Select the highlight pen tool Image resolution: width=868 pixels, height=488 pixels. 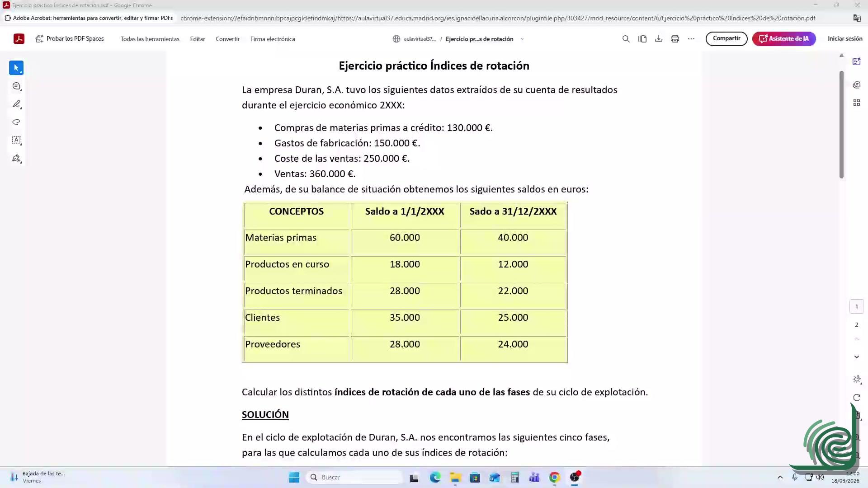tap(16, 104)
